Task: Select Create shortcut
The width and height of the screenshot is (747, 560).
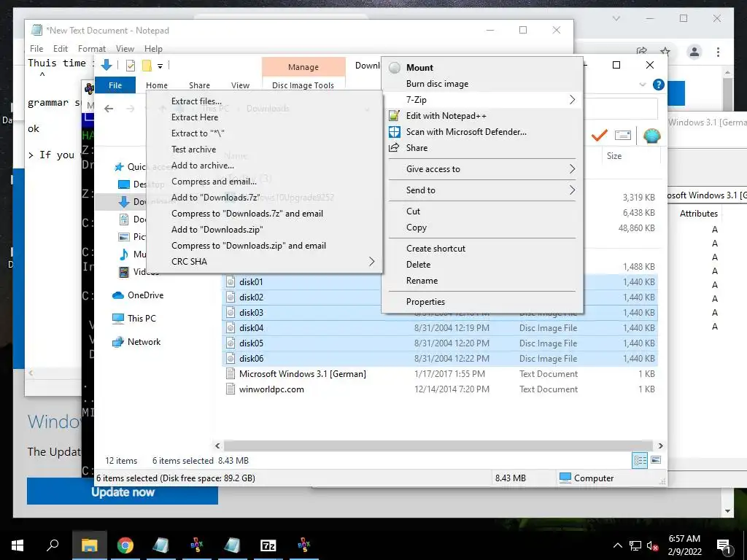Action: coord(482,249)
